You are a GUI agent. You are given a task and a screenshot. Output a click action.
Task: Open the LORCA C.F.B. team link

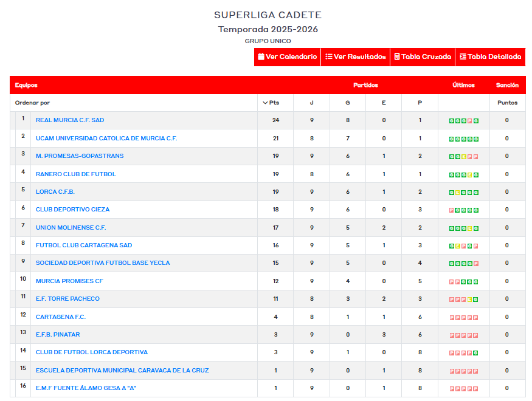coord(55,192)
